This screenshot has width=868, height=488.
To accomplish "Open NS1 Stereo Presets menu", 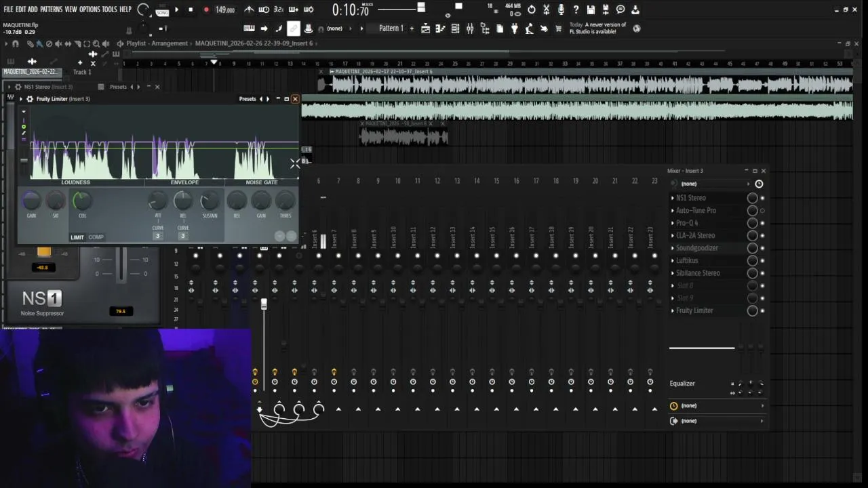I will pos(118,87).
